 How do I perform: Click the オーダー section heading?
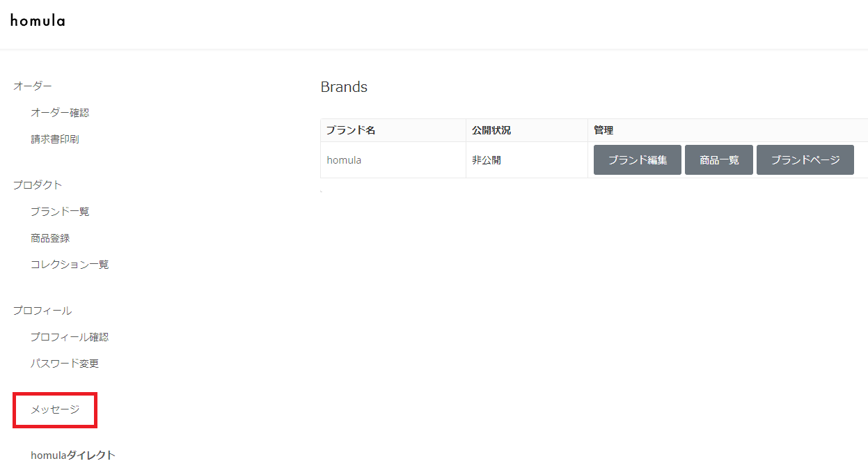pos(33,86)
